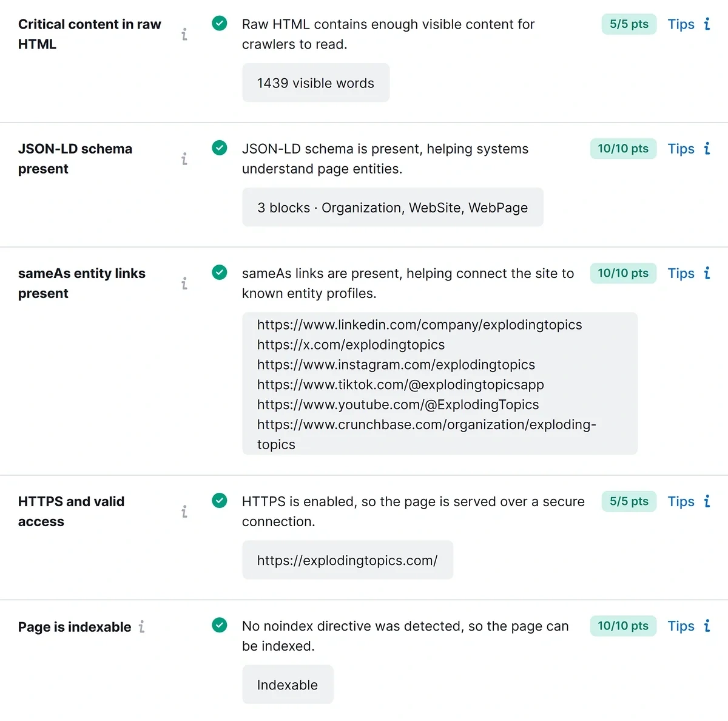The width and height of the screenshot is (728, 721).
Task: Click 'Raw HTML contains enough visible content' description
Action: pyautogui.click(x=388, y=34)
